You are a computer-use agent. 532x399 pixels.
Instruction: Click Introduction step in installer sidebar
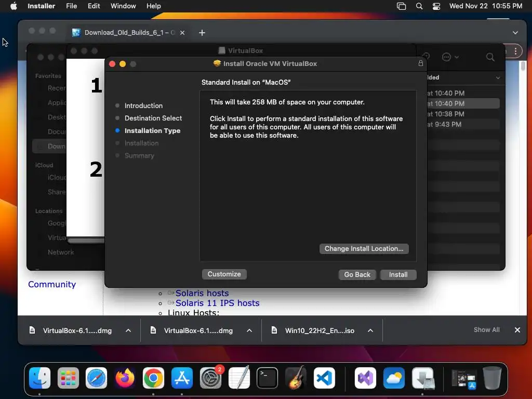pos(143,105)
